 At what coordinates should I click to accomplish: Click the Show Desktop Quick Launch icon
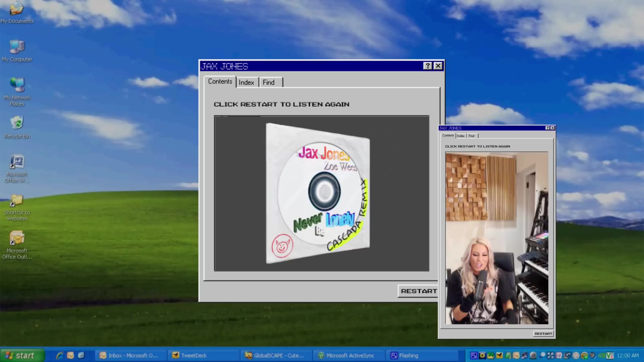click(81, 355)
